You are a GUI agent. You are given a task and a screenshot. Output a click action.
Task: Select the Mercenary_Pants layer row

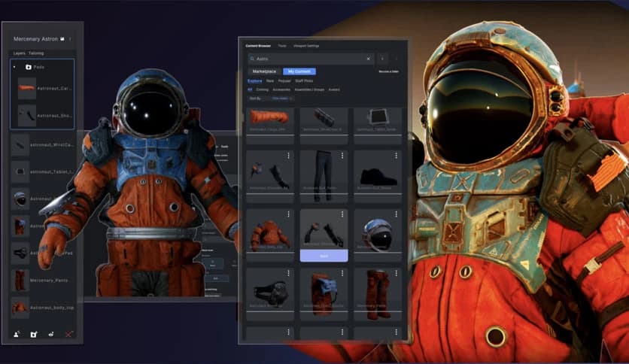coord(43,281)
